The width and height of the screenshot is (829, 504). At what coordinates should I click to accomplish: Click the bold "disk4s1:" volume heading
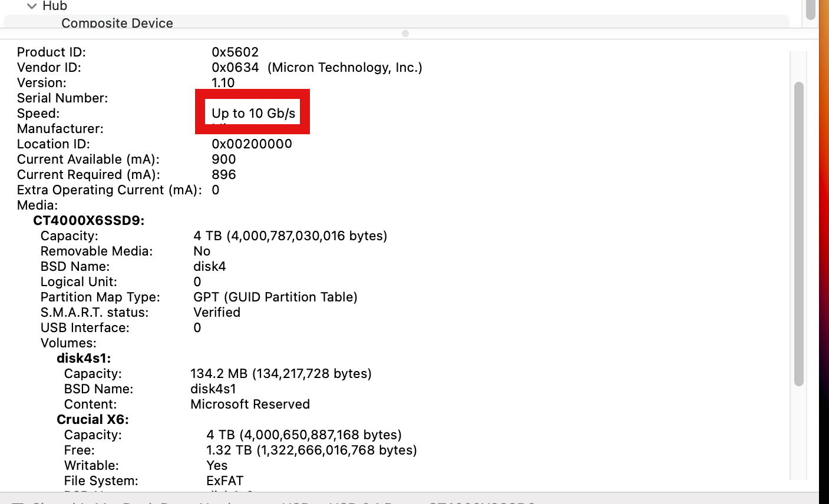coord(84,359)
